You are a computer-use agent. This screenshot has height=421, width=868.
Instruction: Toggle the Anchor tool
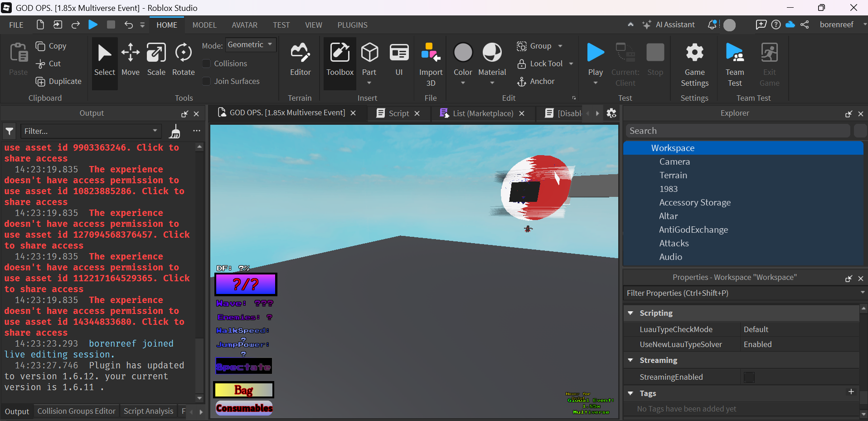(536, 81)
